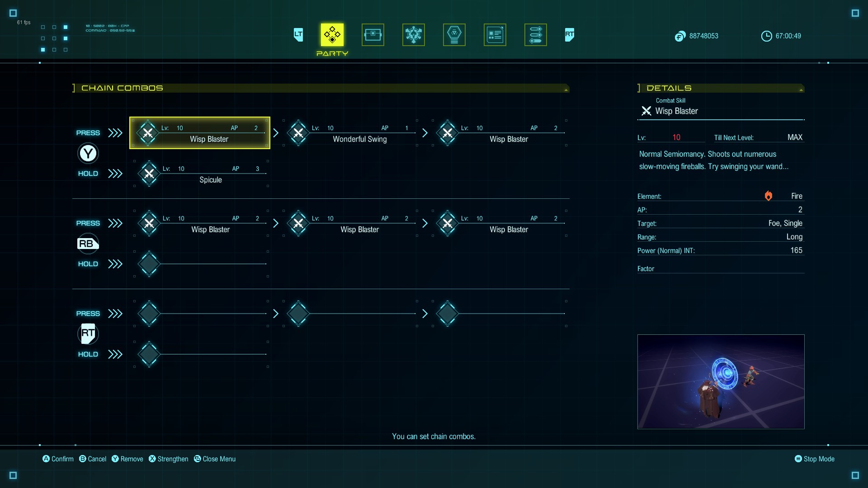Click Strengthen in the bottom bar
Image resolution: width=868 pixels, height=488 pixels.
169,459
